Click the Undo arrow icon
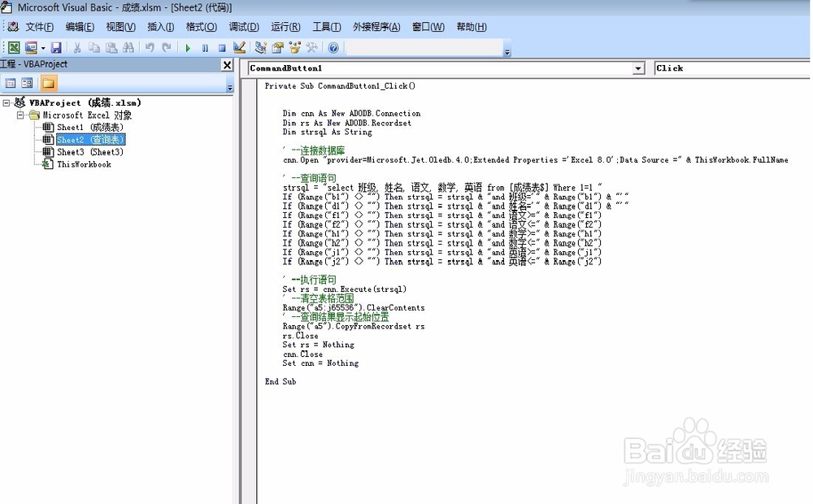Screen dimensions: 813x504 point(150,48)
